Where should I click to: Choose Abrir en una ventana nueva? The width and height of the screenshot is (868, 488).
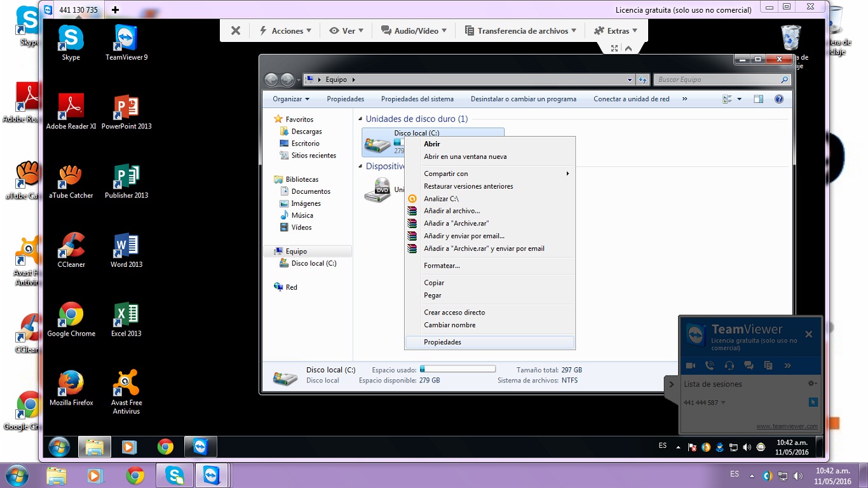(489, 157)
